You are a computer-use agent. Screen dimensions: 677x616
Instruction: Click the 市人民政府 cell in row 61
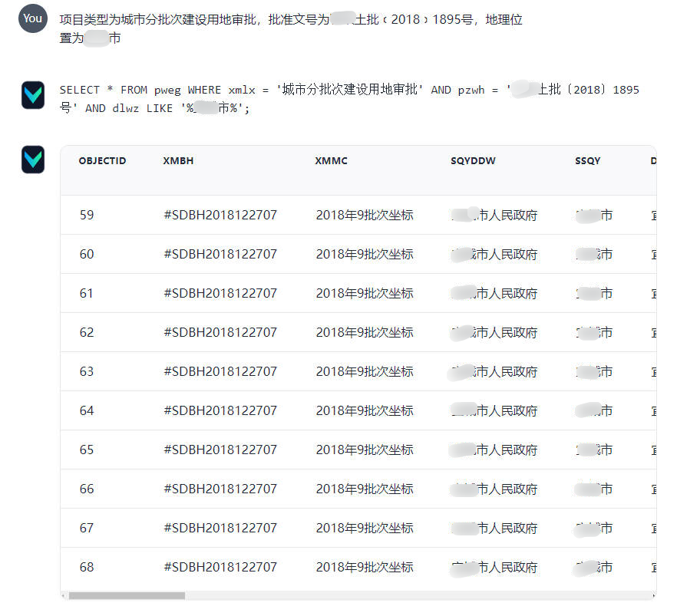pos(494,293)
